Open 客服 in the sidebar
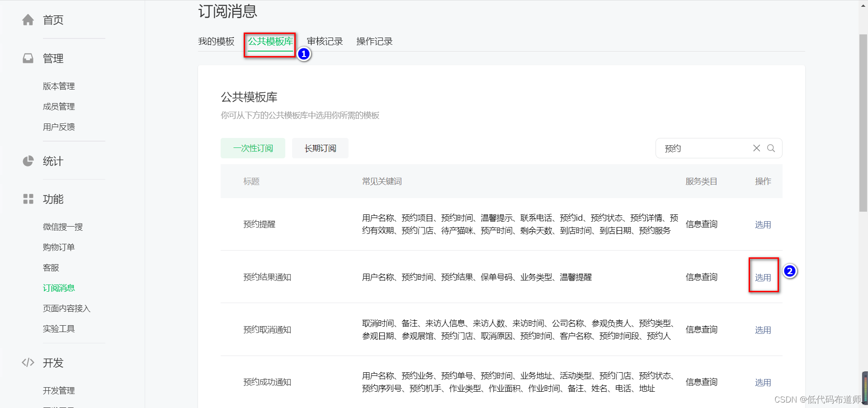 51,267
